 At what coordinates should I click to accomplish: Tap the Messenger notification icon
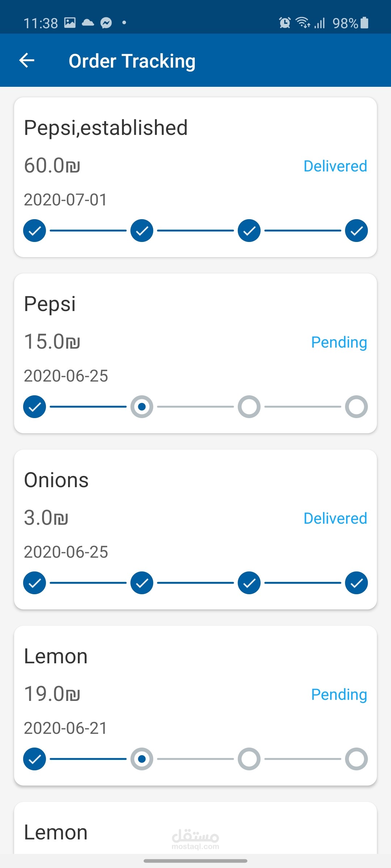tap(106, 23)
